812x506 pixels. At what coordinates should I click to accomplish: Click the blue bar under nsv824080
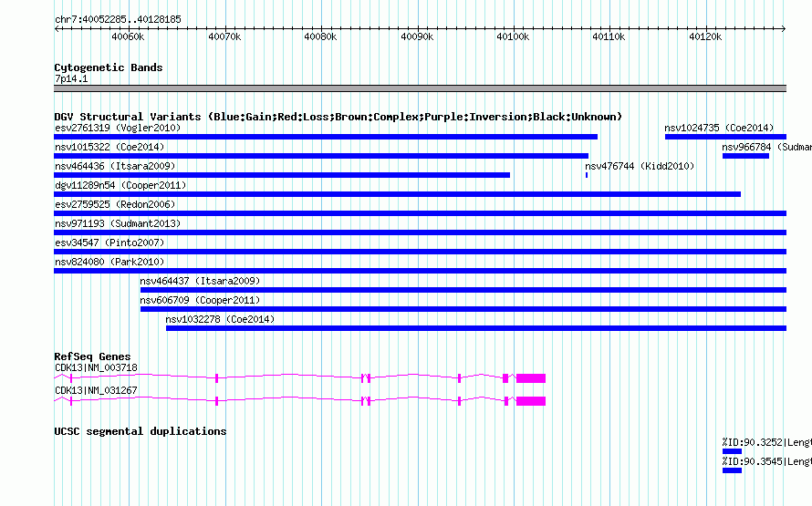click(x=420, y=271)
